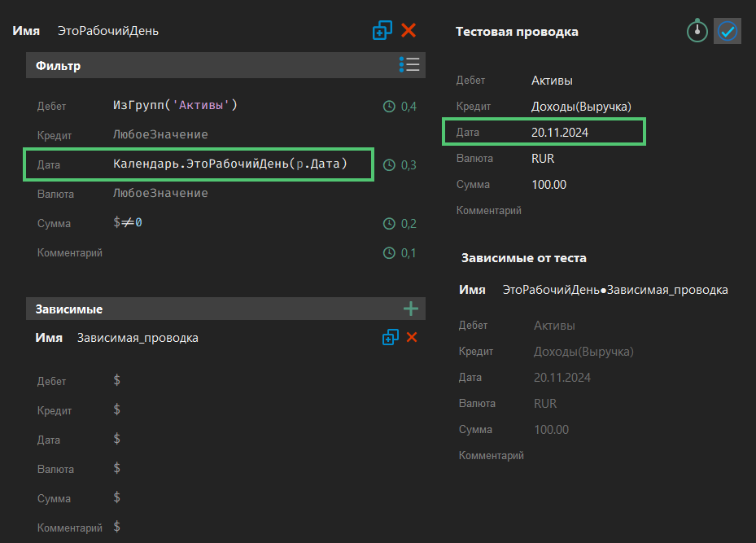Duplicate the ЭтоРабочийДень rule with copy icon
This screenshot has height=543, width=756.
(382, 31)
